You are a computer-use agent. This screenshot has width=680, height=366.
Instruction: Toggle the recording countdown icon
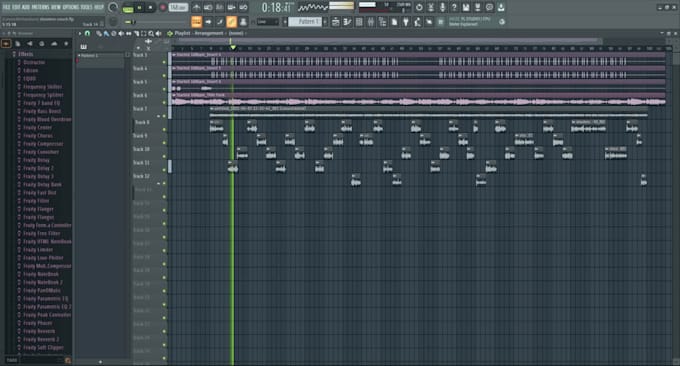point(219,7)
